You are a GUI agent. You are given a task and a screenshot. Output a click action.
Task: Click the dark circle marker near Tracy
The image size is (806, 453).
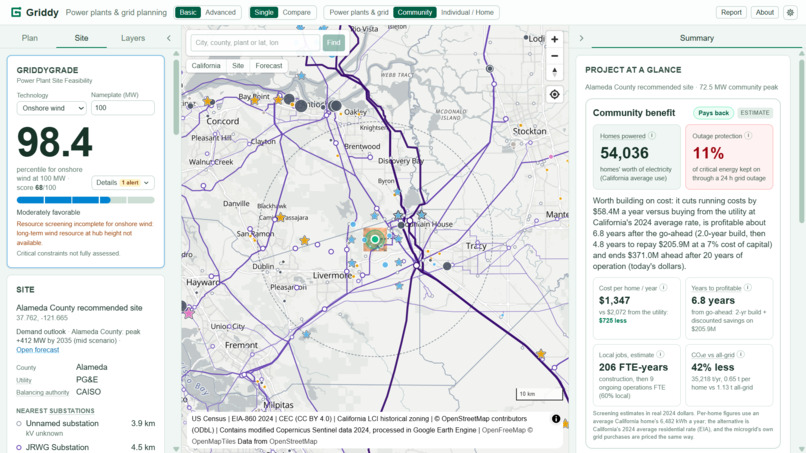(x=447, y=266)
